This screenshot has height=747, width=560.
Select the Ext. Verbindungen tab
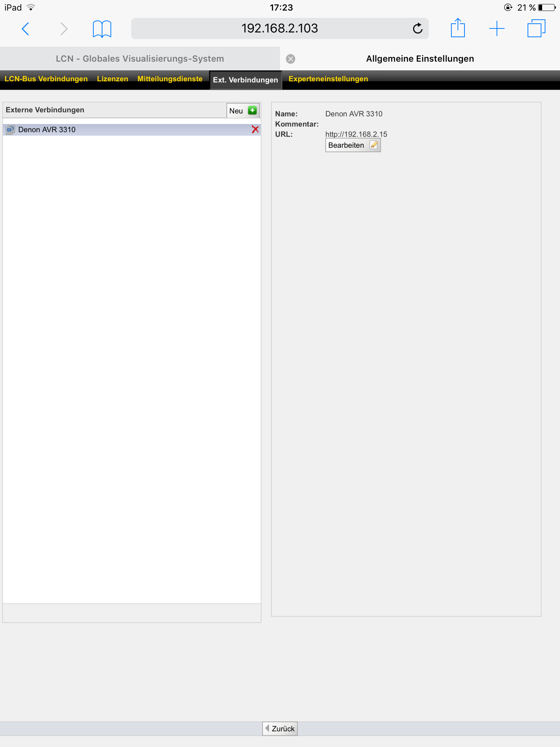coord(245,80)
